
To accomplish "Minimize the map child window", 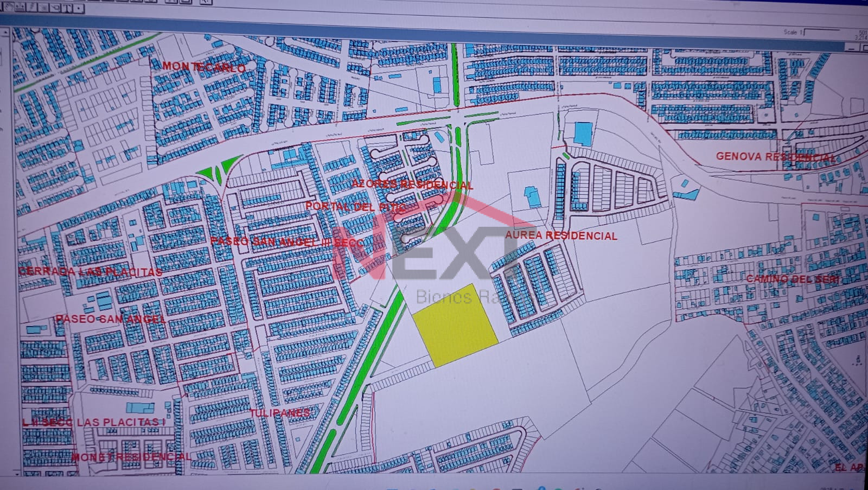I will click(852, 48).
